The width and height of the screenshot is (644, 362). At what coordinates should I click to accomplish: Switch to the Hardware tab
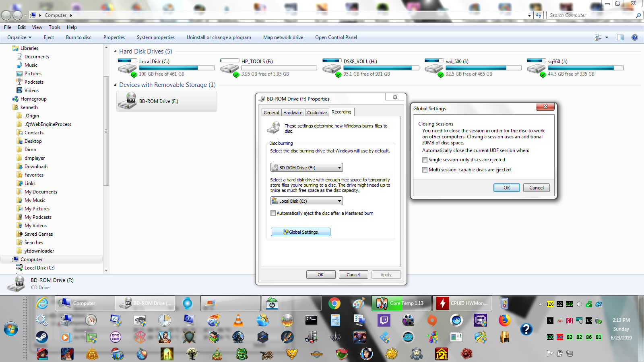tap(293, 113)
